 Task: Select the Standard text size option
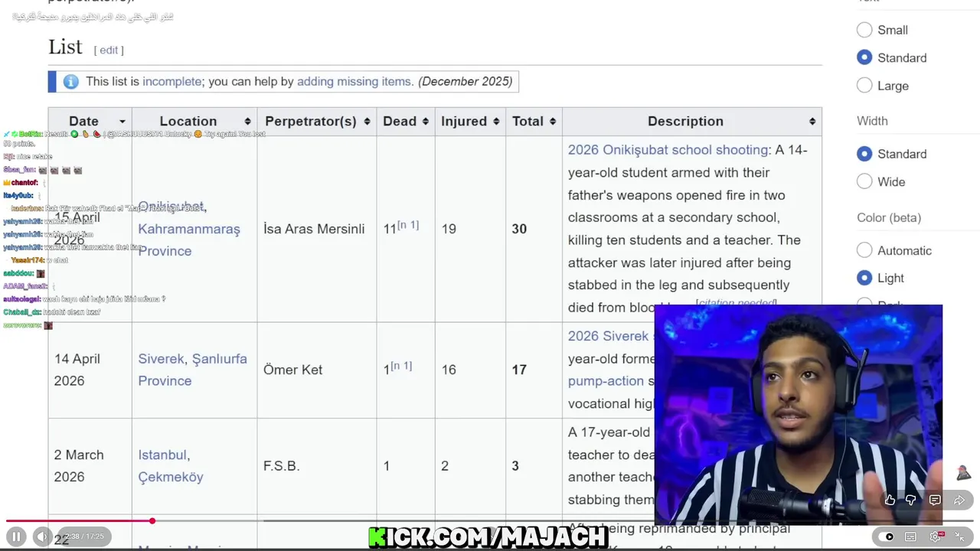pos(864,57)
